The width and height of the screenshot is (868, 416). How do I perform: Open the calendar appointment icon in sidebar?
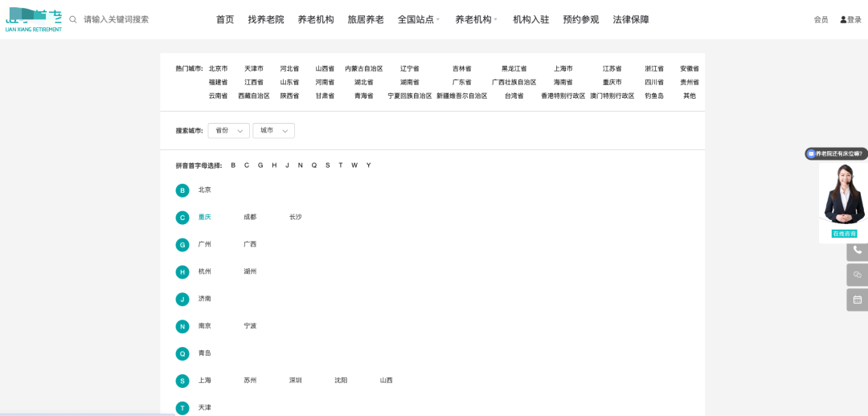857,300
